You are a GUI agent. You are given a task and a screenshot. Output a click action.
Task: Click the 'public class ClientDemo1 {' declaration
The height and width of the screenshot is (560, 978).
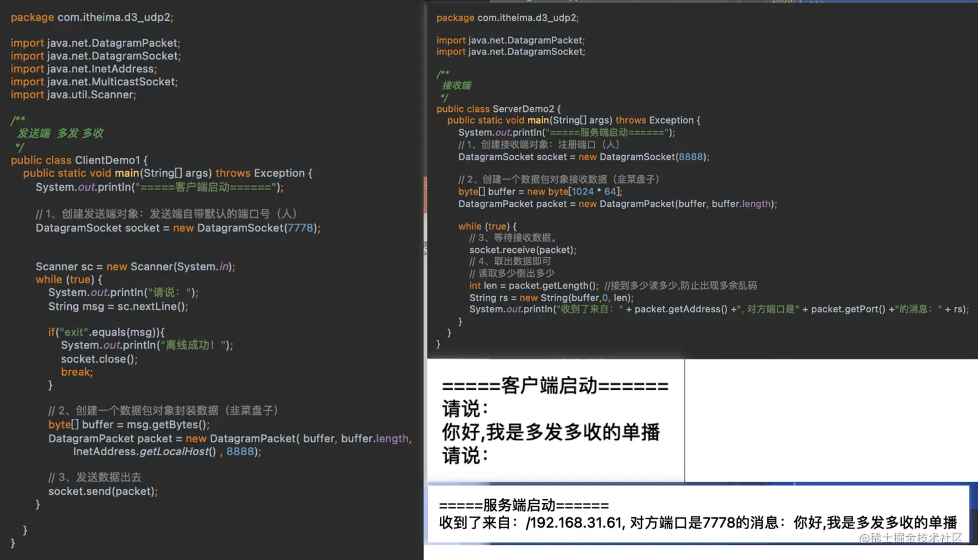point(79,160)
